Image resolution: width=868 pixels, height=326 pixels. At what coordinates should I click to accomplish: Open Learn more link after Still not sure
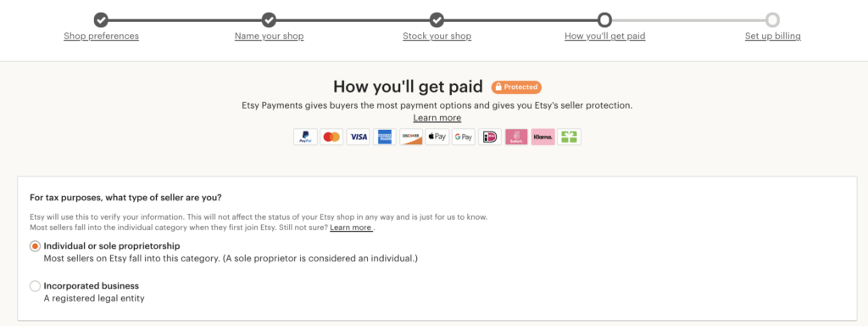tap(351, 228)
